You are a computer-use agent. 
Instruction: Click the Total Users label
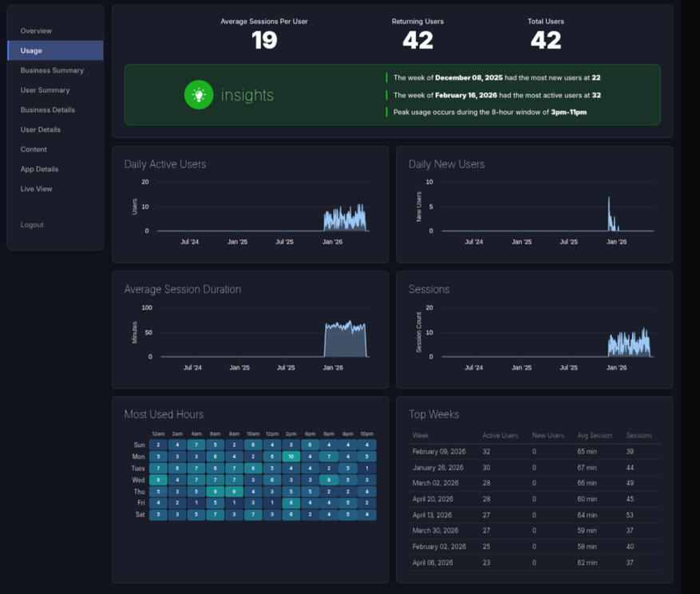[x=545, y=22]
